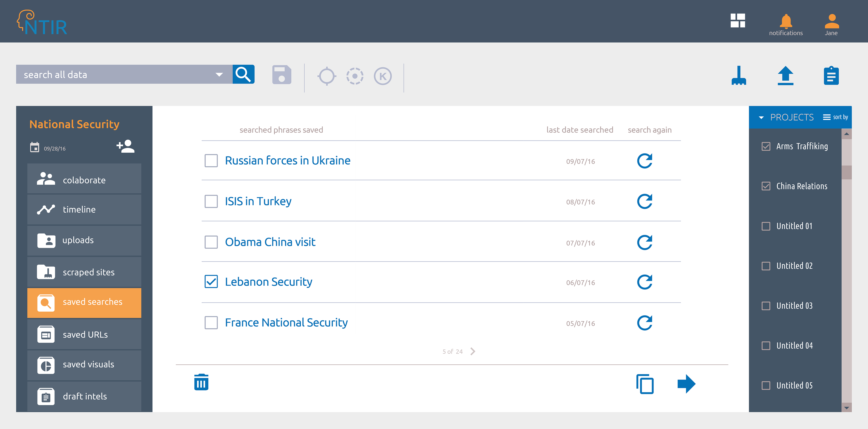Viewport: 868px width, 429px height.
Task: Click the calendar icon beside 09/28/16
Action: click(x=34, y=147)
